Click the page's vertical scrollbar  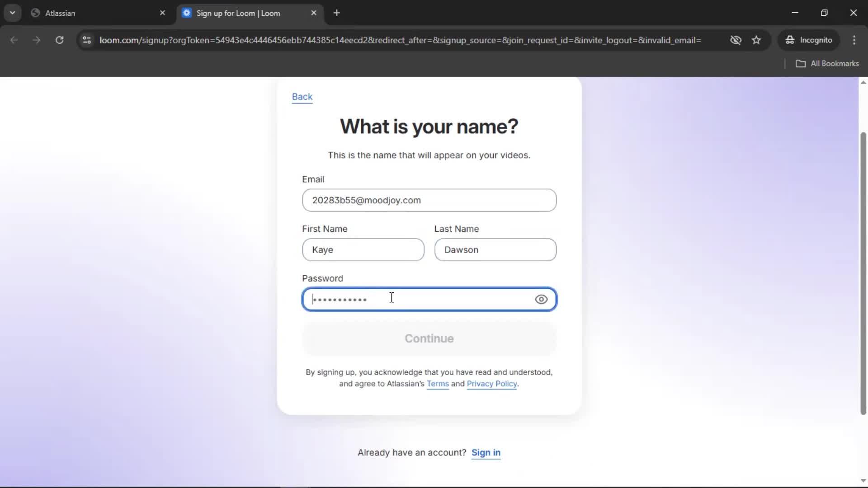[863, 271]
